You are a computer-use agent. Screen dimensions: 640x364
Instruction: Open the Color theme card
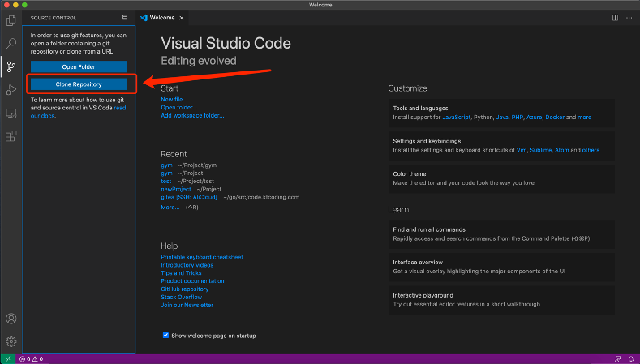click(501, 178)
